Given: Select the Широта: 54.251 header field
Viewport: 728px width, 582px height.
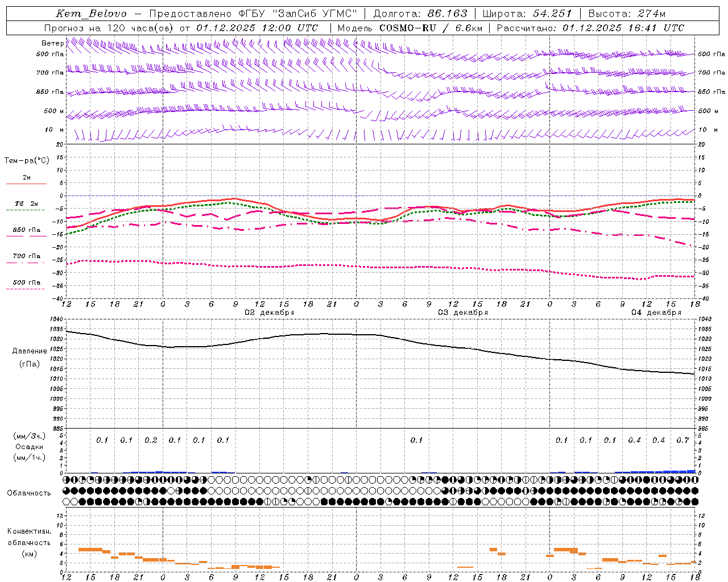Looking at the screenshot, I should (527, 14).
